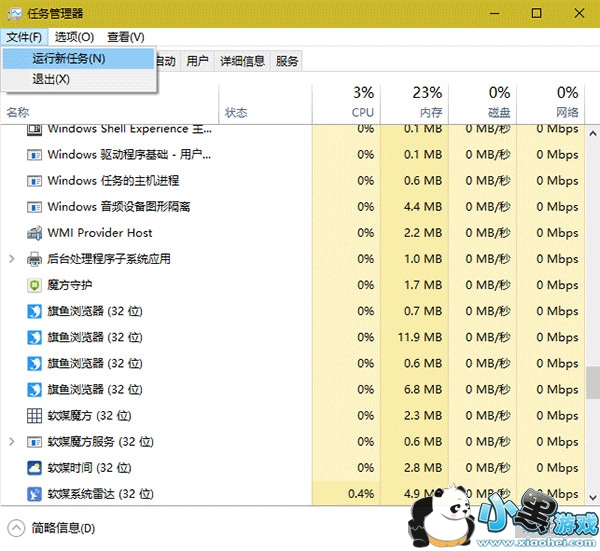
Task: Click the 旗鱼浏览器 icon in the 0.7 MB row
Action: pos(34,311)
